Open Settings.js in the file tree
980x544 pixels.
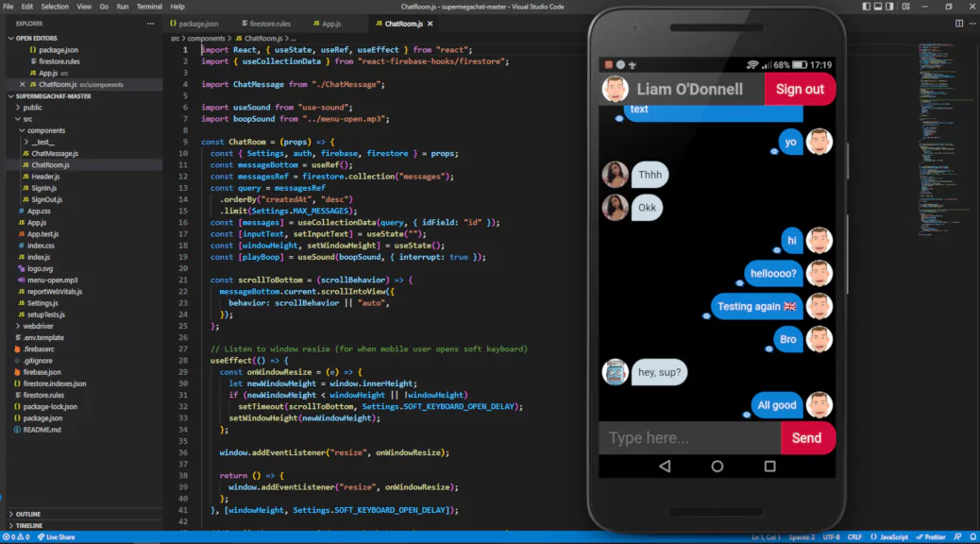click(42, 303)
